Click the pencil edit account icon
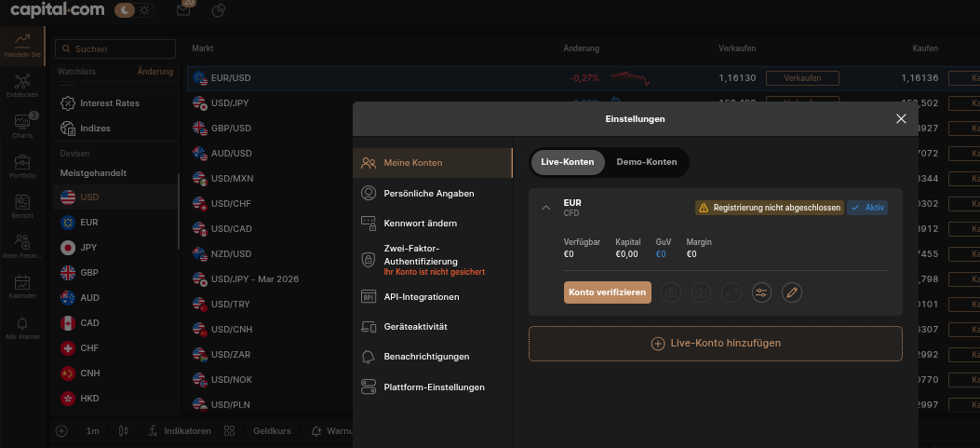Image resolution: width=980 pixels, height=448 pixels. [x=791, y=292]
